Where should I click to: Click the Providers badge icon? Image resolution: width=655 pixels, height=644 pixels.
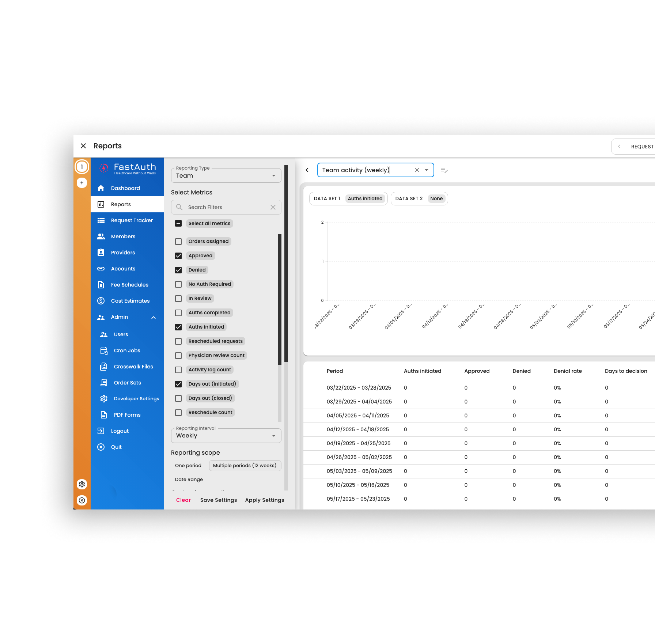[101, 253]
